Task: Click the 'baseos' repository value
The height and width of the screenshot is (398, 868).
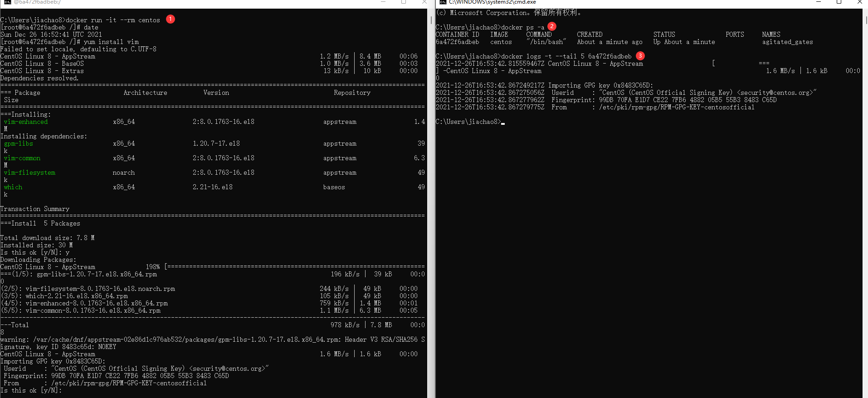Action: pyautogui.click(x=334, y=187)
